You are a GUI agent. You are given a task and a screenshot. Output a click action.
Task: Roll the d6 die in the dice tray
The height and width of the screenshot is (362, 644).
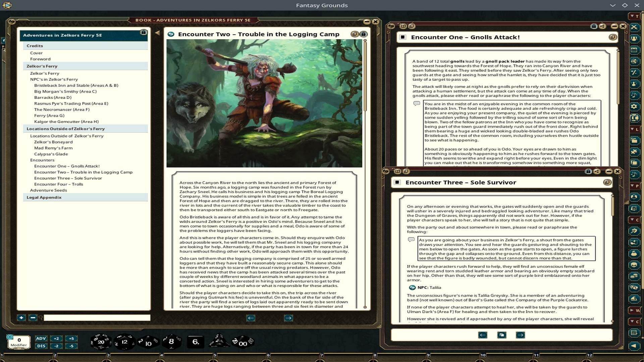pos(196,342)
